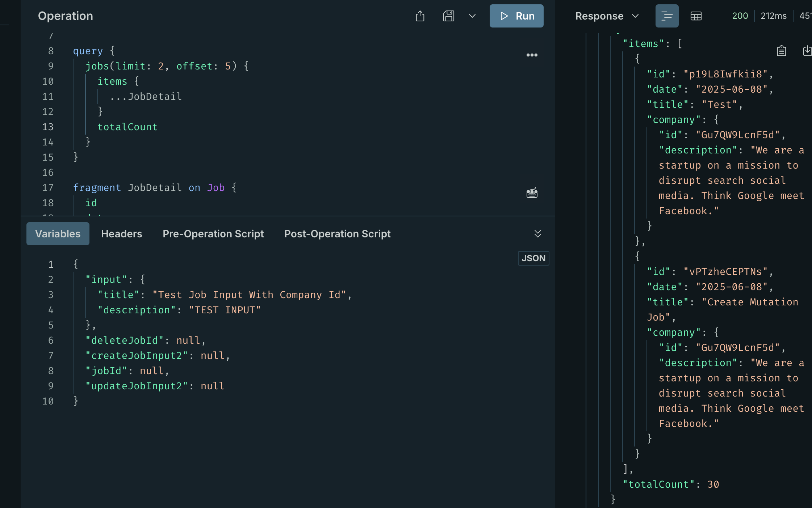
Task: Toggle the table response view
Action: tap(696, 16)
